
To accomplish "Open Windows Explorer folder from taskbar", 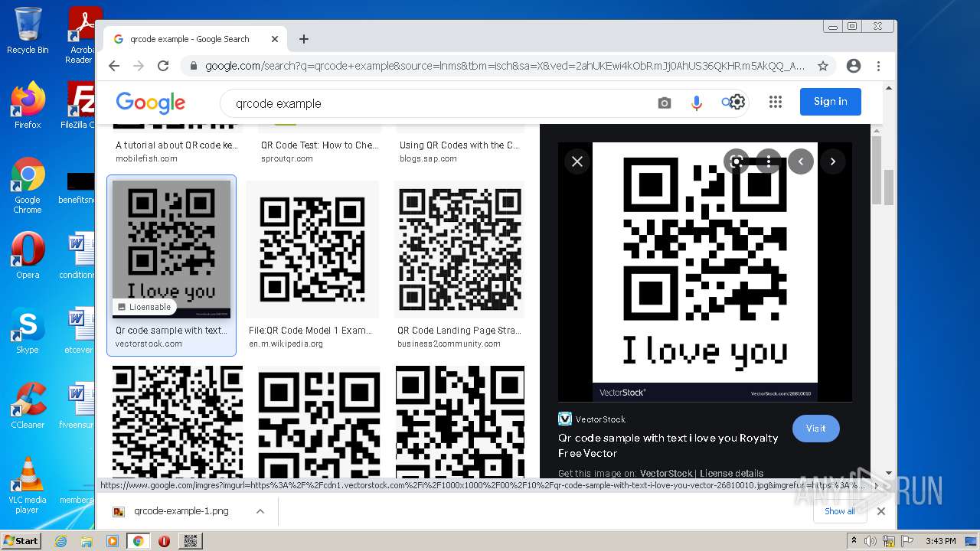I will tap(87, 541).
